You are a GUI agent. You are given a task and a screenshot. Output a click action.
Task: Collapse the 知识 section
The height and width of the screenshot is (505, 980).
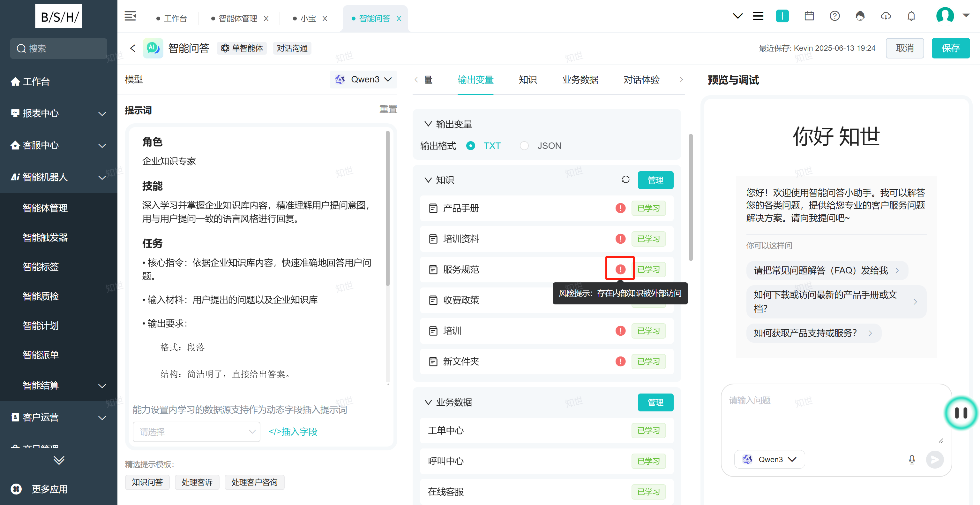tap(428, 180)
